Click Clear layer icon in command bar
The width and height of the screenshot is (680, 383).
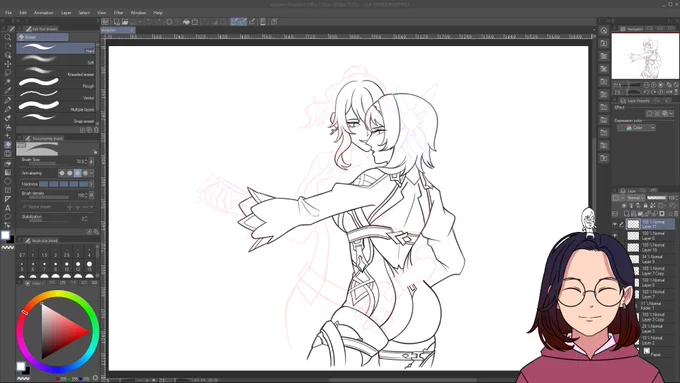[170, 22]
